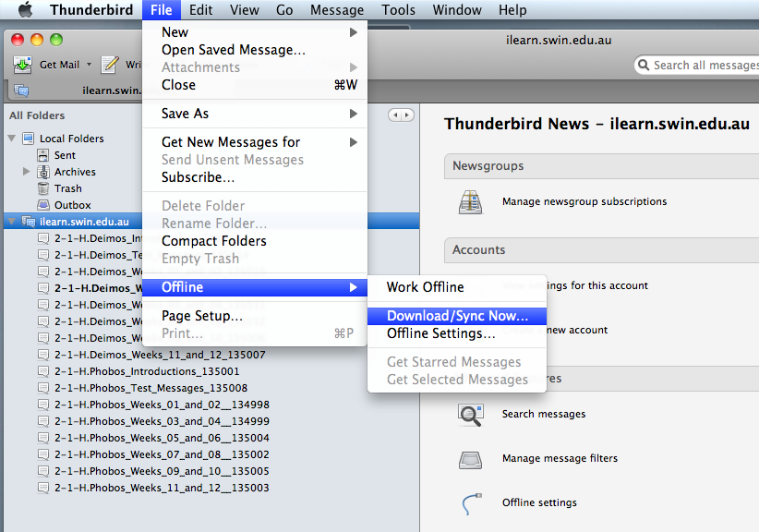759x532 pixels.
Task: Select Compact Folders
Action: click(x=255, y=241)
